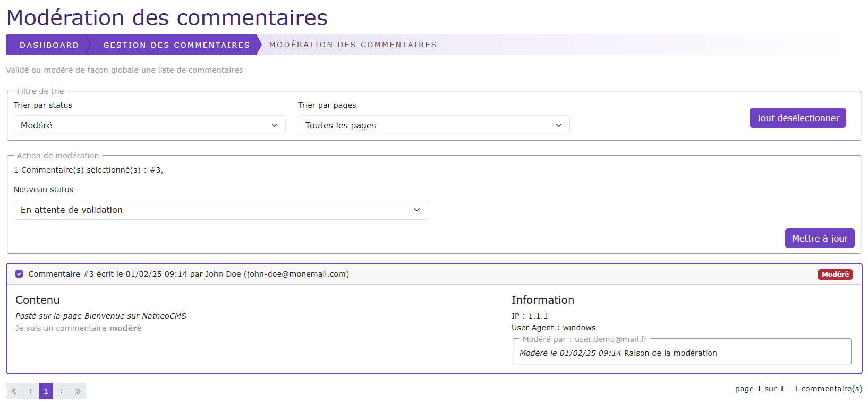Click the 'Contenu' heading
This screenshot has height=403, width=868.
click(x=38, y=300)
